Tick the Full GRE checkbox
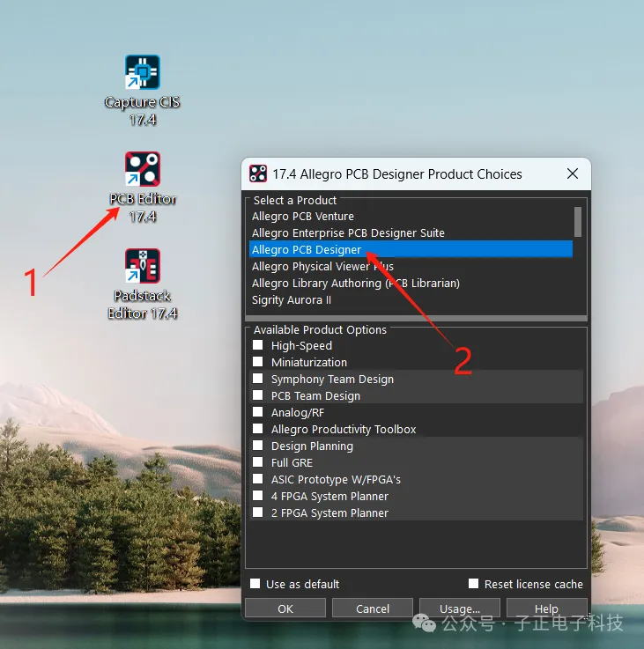The width and height of the screenshot is (644, 649). (x=257, y=462)
